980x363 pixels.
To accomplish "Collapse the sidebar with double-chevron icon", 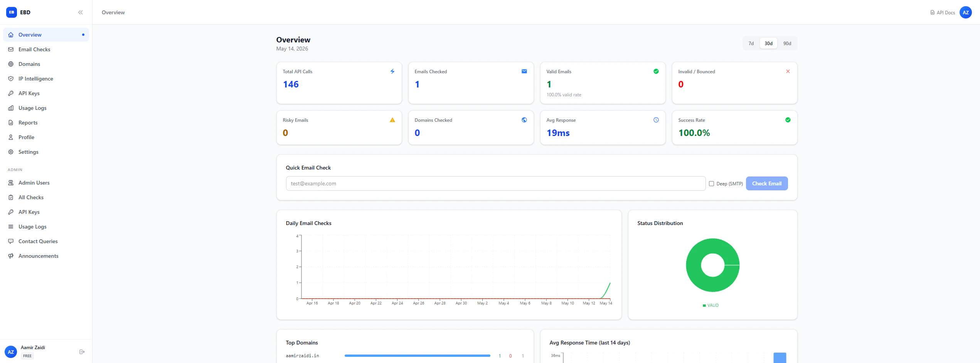I will point(81,12).
